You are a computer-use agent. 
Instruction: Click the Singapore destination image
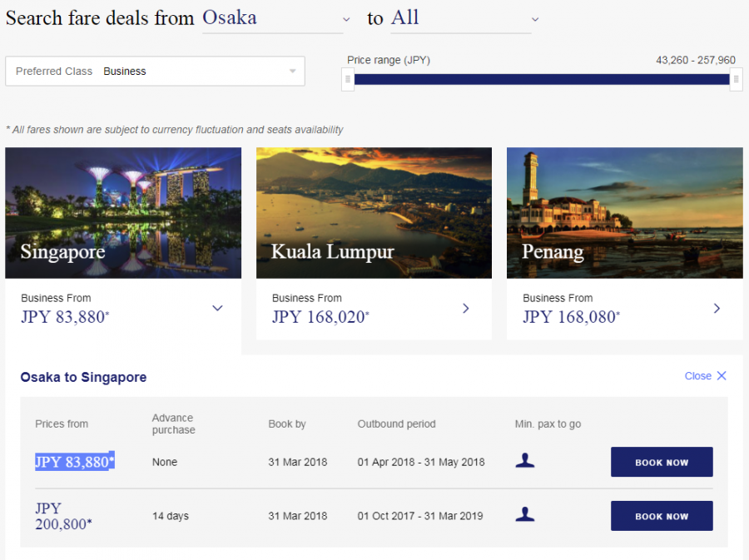pyautogui.click(x=123, y=212)
